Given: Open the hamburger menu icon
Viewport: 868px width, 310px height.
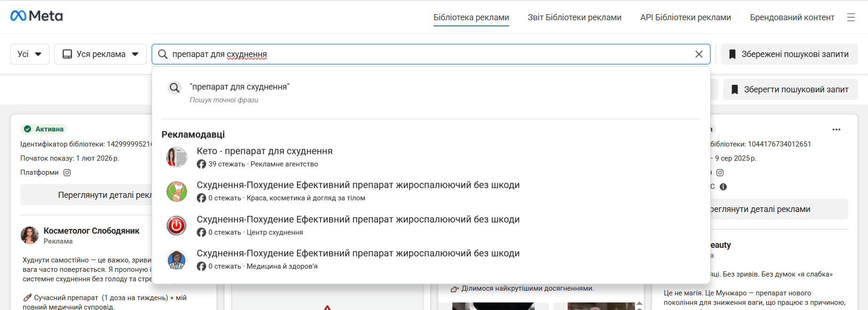Looking at the screenshot, I should (x=851, y=17).
